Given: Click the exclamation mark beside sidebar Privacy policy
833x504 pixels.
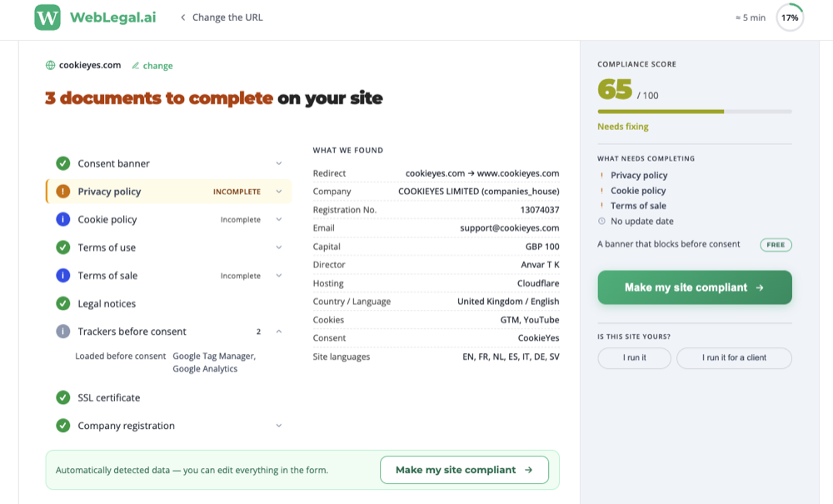Looking at the screenshot, I should (x=601, y=175).
